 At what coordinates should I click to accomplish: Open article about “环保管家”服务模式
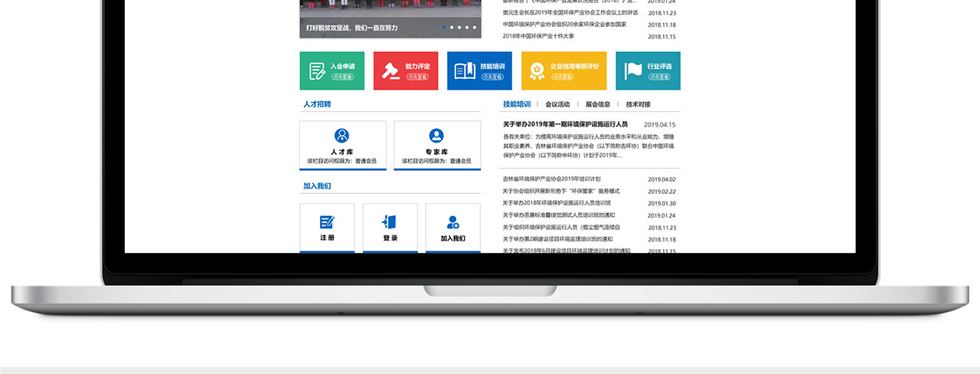click(x=561, y=191)
